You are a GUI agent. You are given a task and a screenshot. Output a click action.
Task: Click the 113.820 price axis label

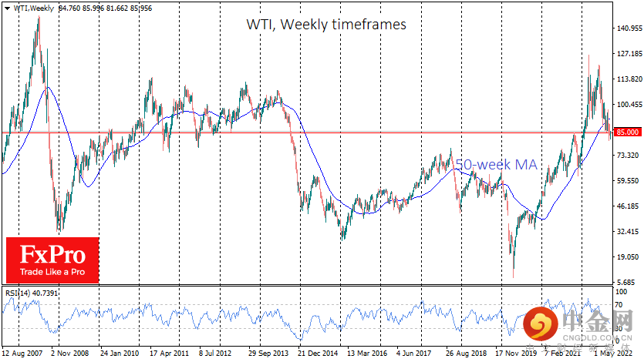(629, 79)
